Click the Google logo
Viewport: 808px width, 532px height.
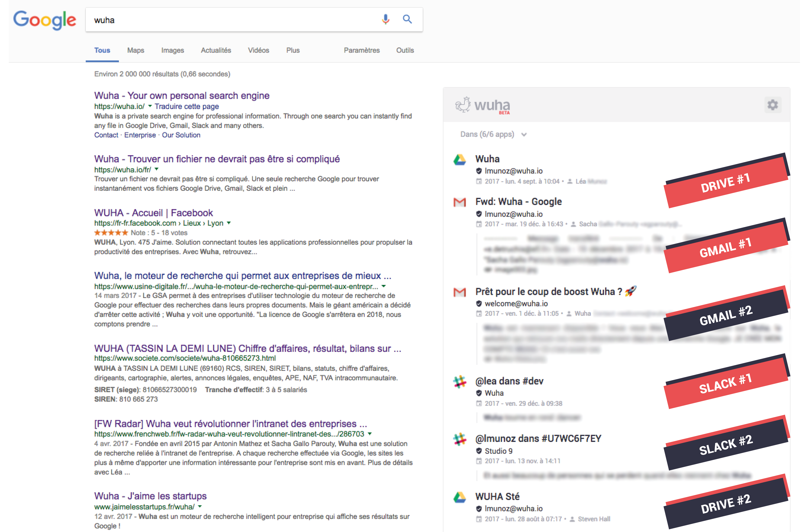pyautogui.click(x=45, y=20)
